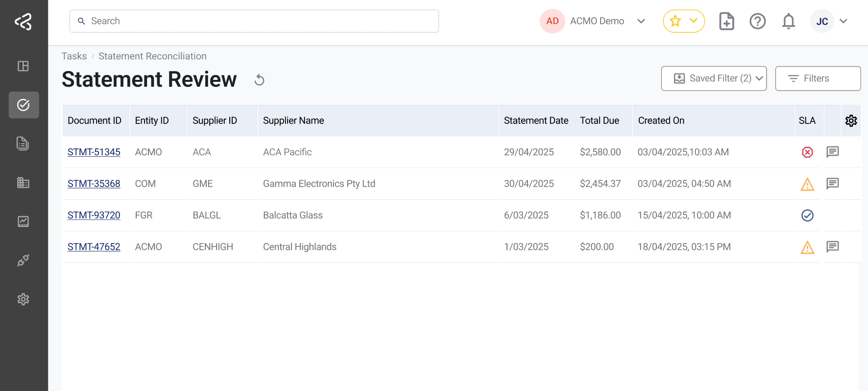Click the add new document icon

(726, 21)
